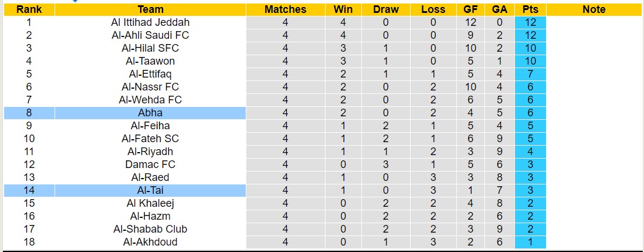Select the Matches column header

285,9
